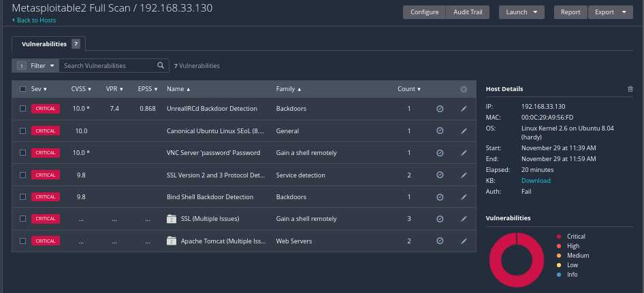Click checkmark circle icon for Bind Shell row
The image size is (644, 293).
[440, 197]
